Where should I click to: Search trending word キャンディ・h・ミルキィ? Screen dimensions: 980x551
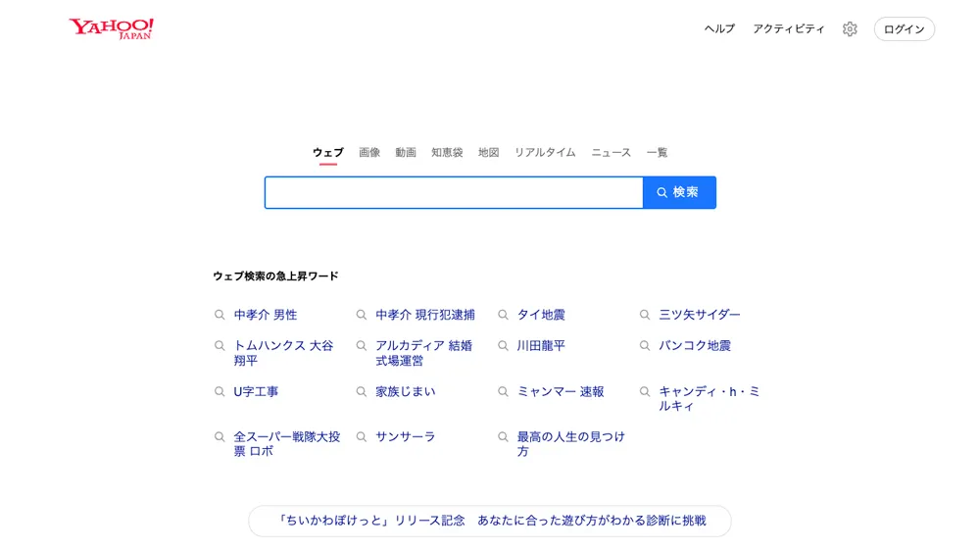pos(710,398)
